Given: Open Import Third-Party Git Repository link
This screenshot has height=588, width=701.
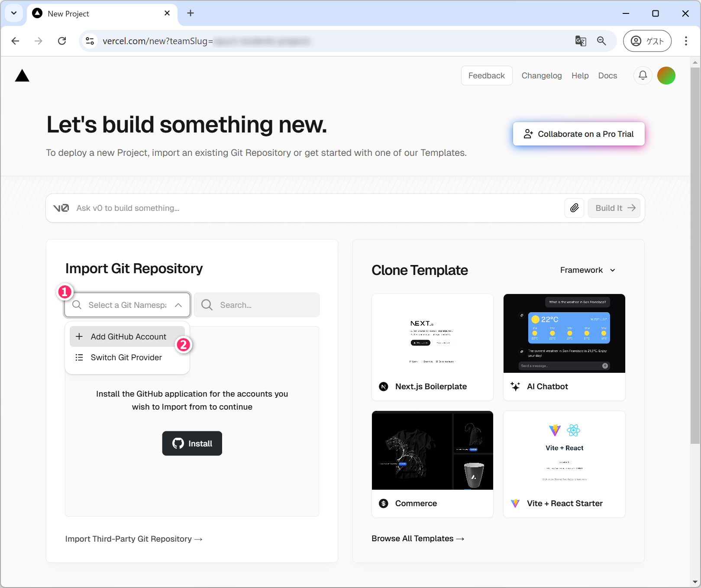Looking at the screenshot, I should point(133,539).
